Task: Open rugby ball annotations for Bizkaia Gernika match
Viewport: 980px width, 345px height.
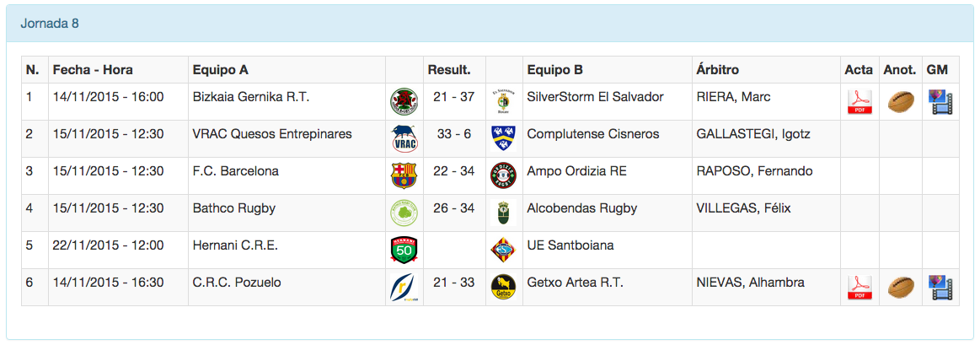Action: click(901, 102)
